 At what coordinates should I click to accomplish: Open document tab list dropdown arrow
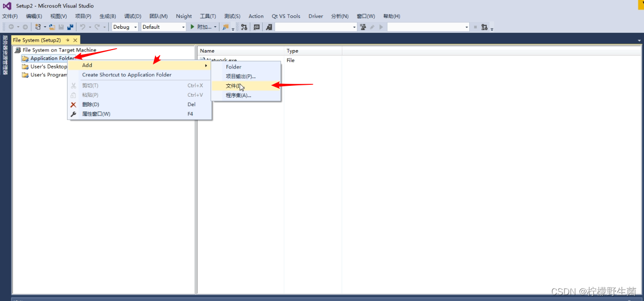pos(639,40)
